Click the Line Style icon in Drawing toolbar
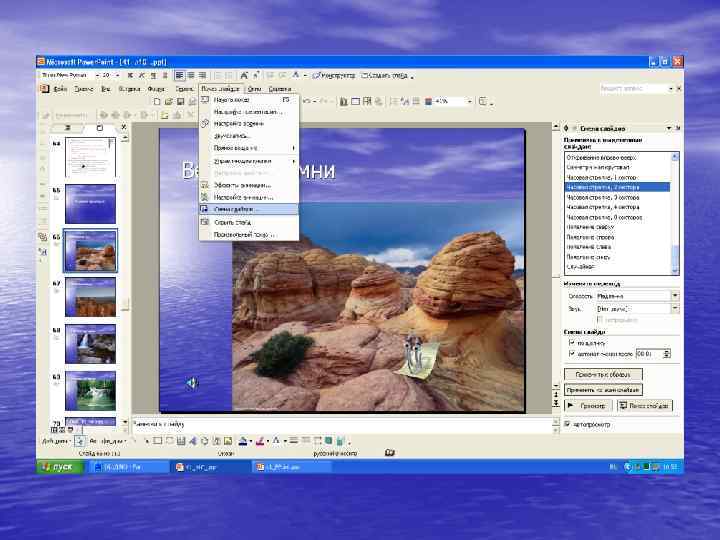The width and height of the screenshot is (720, 540). coord(293,441)
